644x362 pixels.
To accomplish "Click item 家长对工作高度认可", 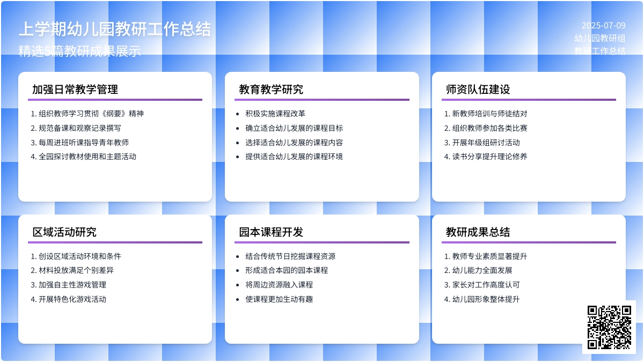I will click(x=486, y=285).
